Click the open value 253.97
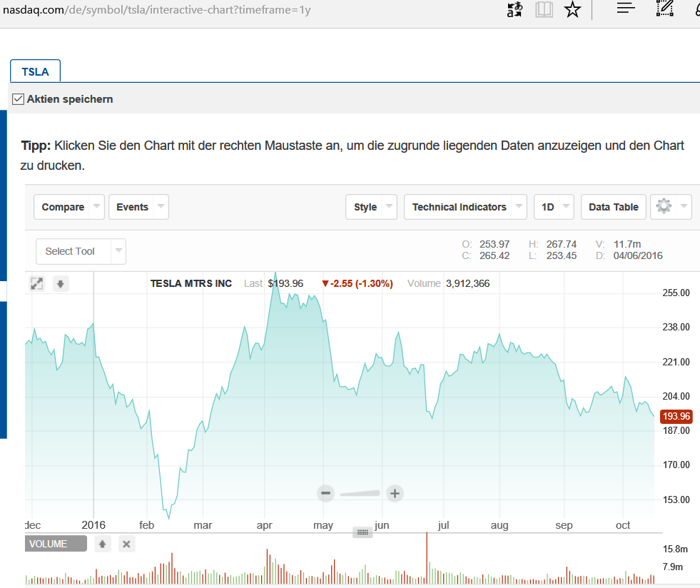The height and width of the screenshot is (588, 700). 494,244
